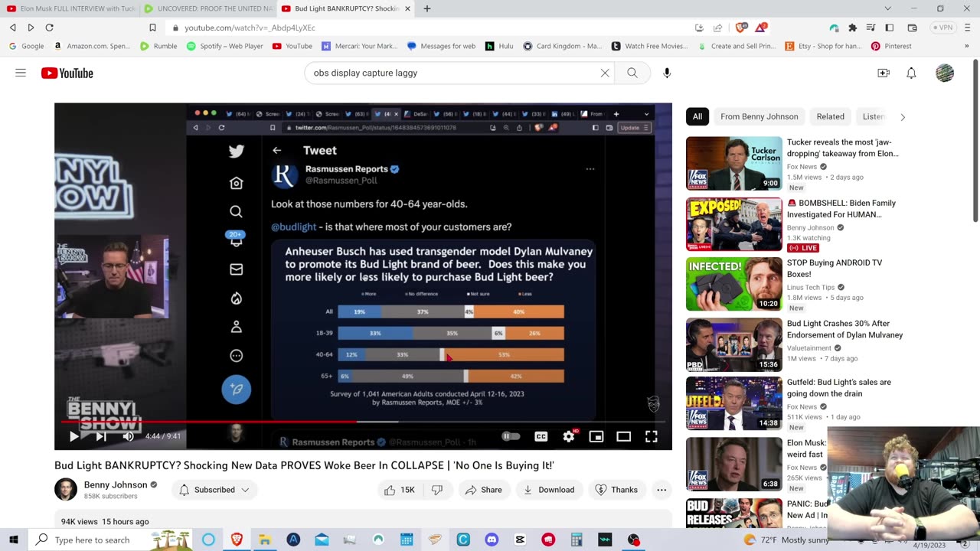Open Tucker reveals jaw-dropping takeaway thumbnail
980x551 pixels.
[x=733, y=163]
